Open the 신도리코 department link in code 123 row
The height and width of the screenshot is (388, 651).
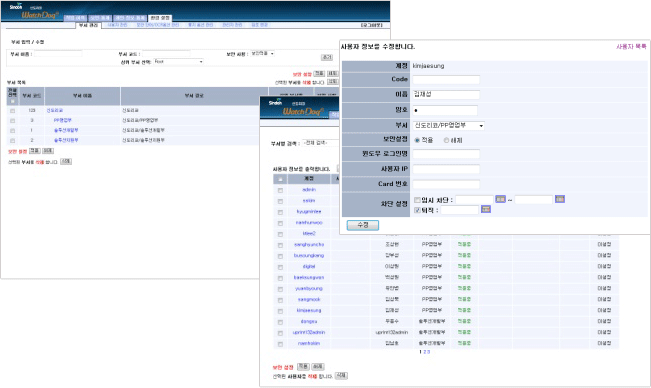click(55, 110)
